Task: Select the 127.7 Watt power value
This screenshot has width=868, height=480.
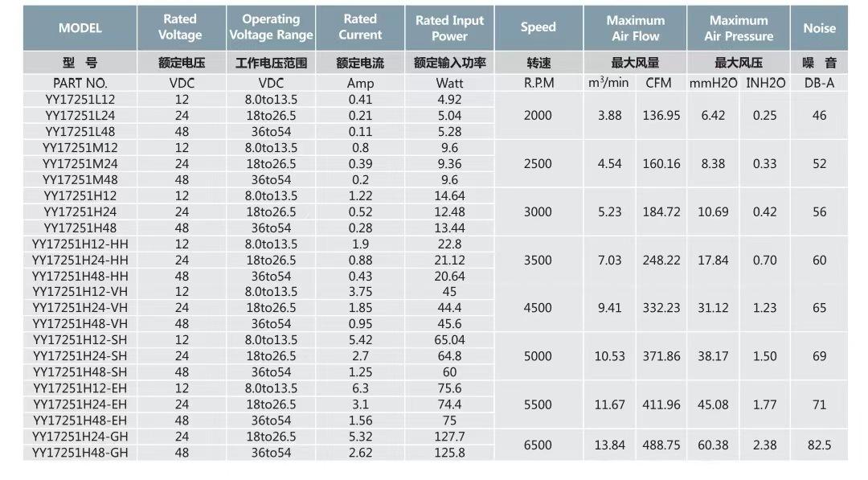Action: coord(449,437)
